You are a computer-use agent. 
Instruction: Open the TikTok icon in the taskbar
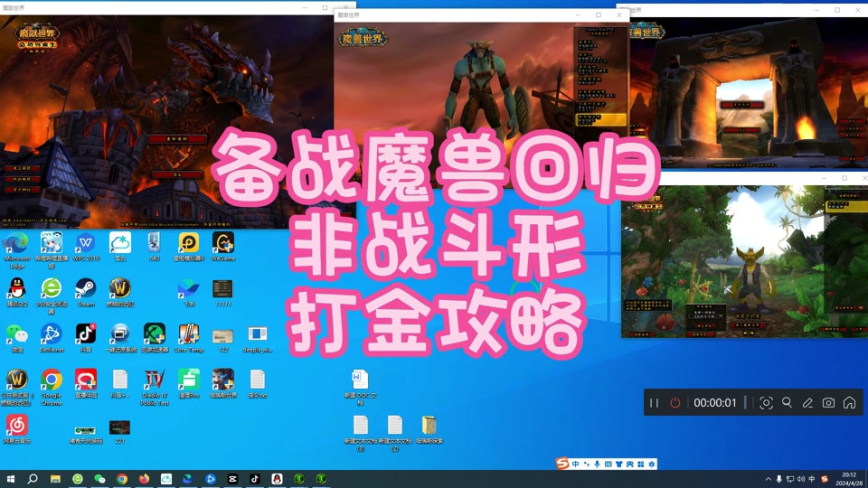tap(255, 479)
